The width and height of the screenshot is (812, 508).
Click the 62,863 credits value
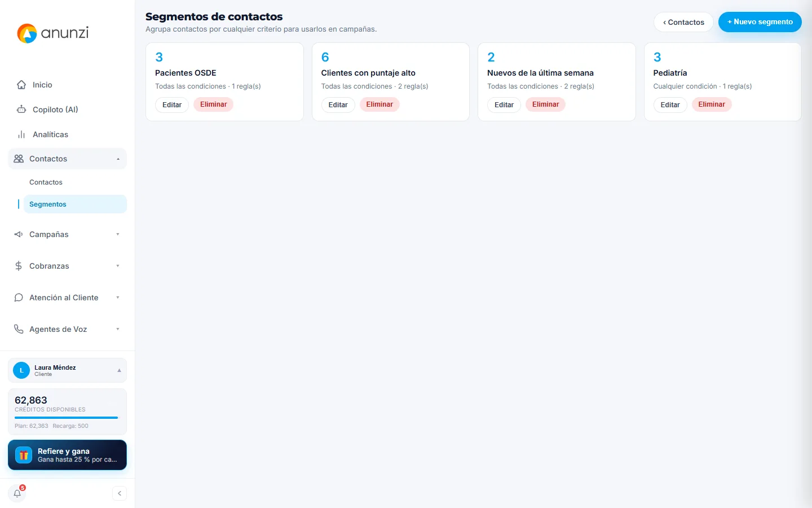click(x=31, y=400)
